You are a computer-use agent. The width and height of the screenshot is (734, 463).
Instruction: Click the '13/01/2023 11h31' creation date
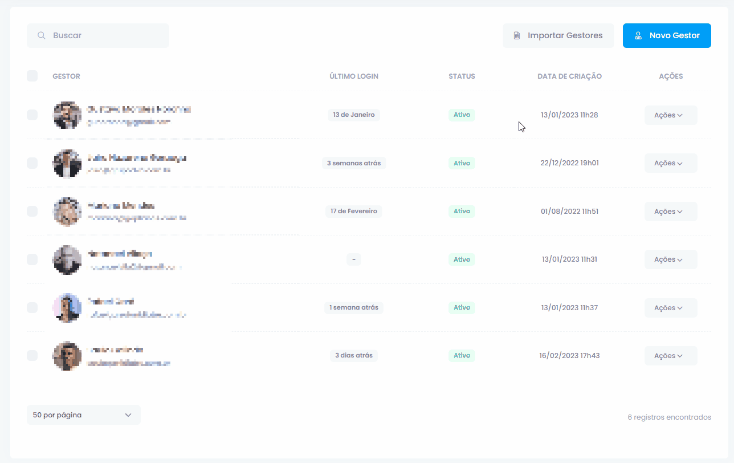[x=569, y=259]
